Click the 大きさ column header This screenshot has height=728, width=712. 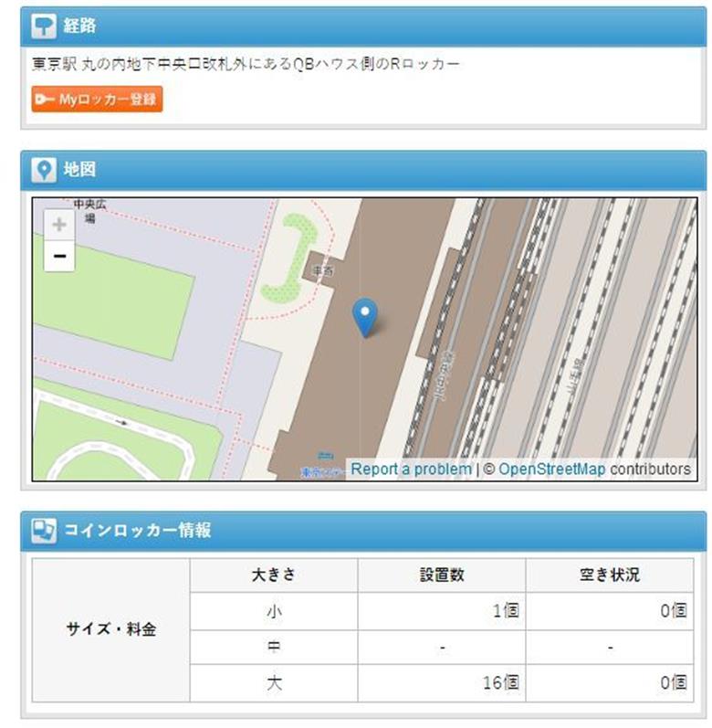tap(273, 575)
